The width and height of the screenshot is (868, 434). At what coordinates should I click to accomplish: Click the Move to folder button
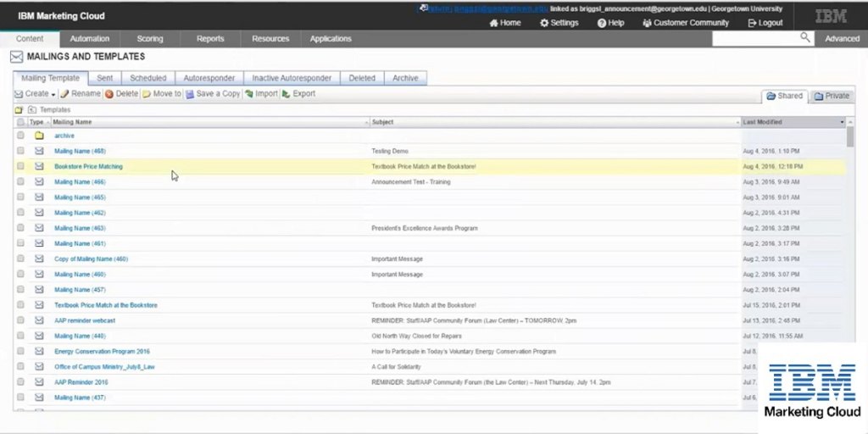point(162,94)
